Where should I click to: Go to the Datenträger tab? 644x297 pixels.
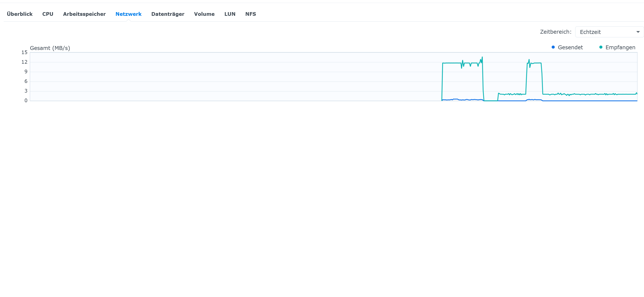tap(167, 14)
